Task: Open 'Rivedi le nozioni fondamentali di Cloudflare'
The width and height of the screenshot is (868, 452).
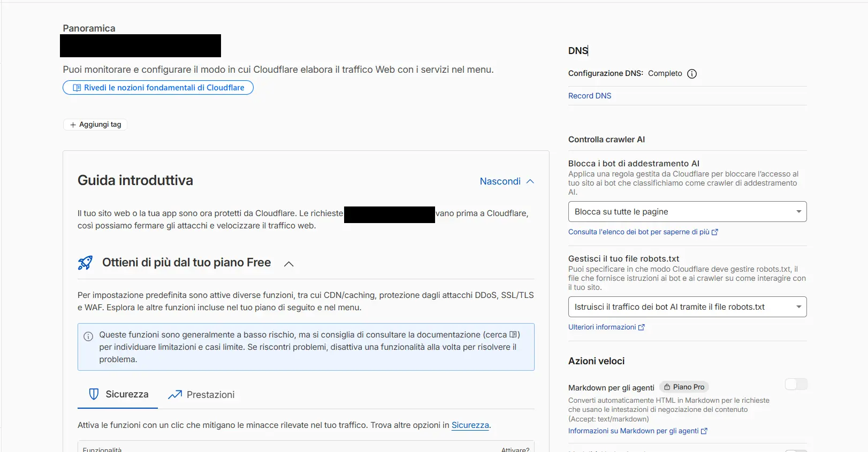Action: click(x=158, y=88)
